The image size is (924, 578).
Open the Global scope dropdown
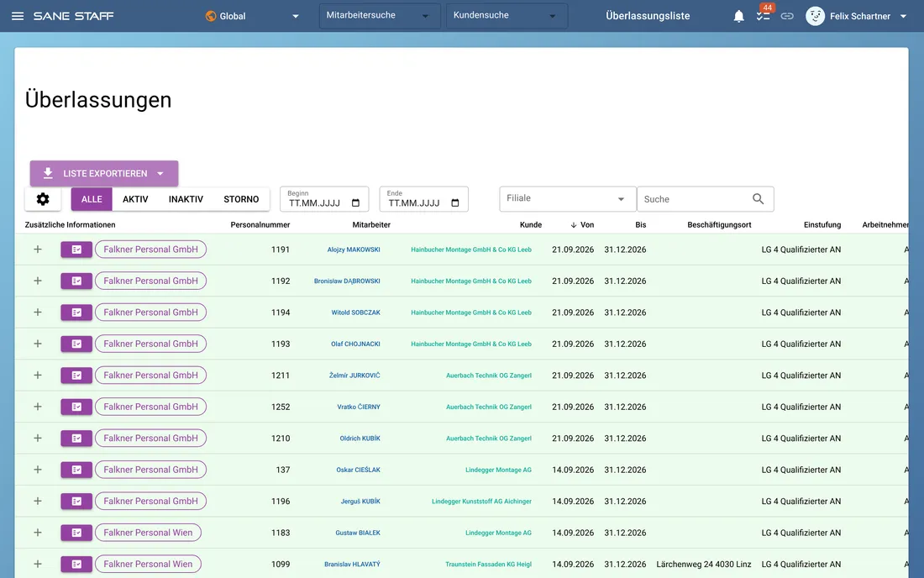point(252,16)
